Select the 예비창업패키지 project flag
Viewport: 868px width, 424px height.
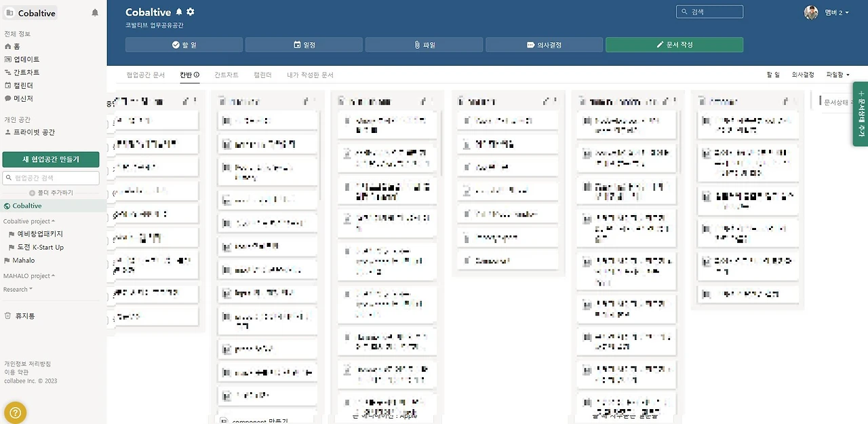(37, 234)
